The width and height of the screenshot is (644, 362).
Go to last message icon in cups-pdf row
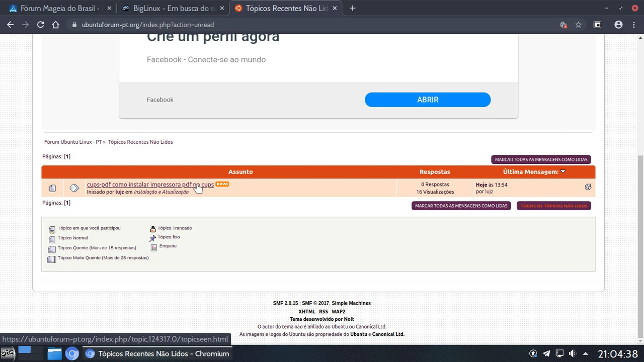point(588,187)
